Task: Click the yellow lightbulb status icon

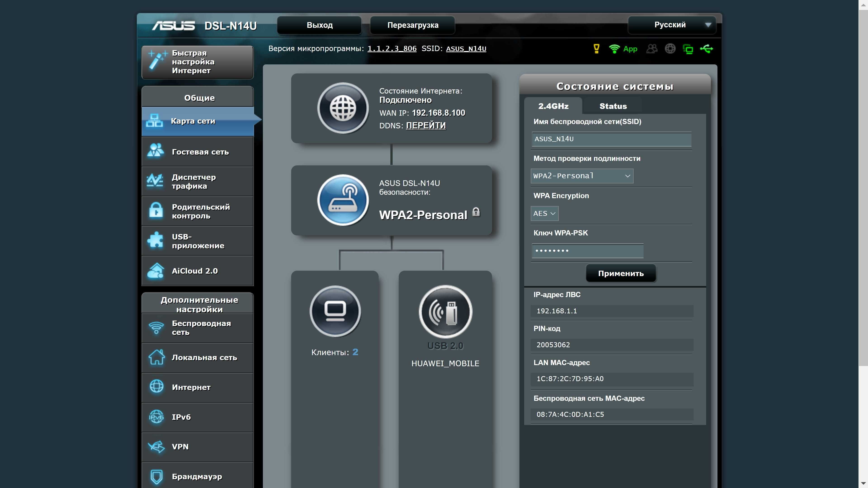Action: click(x=597, y=49)
